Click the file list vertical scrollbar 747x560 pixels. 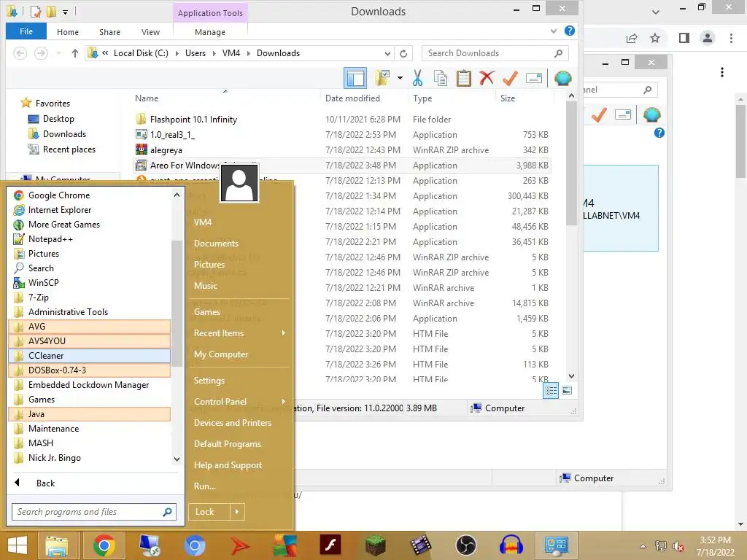571,164
